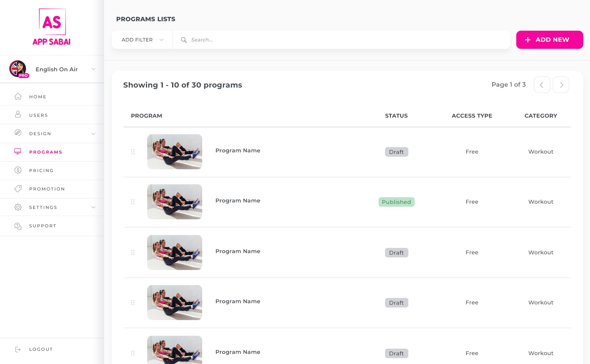The height and width of the screenshot is (364, 590).
Task: Click the Add New button
Action: pos(549,40)
